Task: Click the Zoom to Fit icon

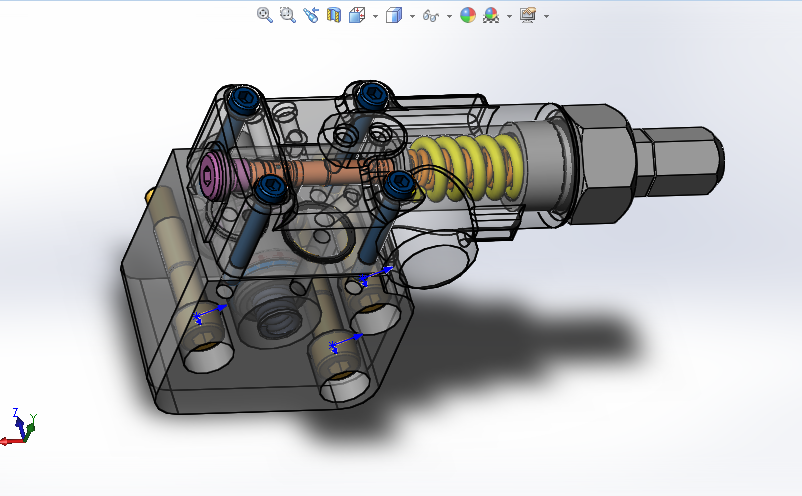Action: (264, 15)
